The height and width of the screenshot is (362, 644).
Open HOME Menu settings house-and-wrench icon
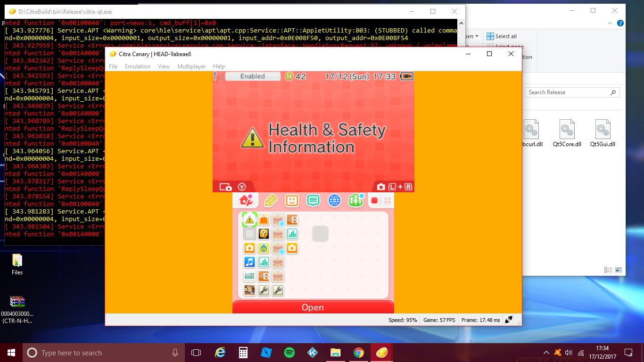click(246, 200)
